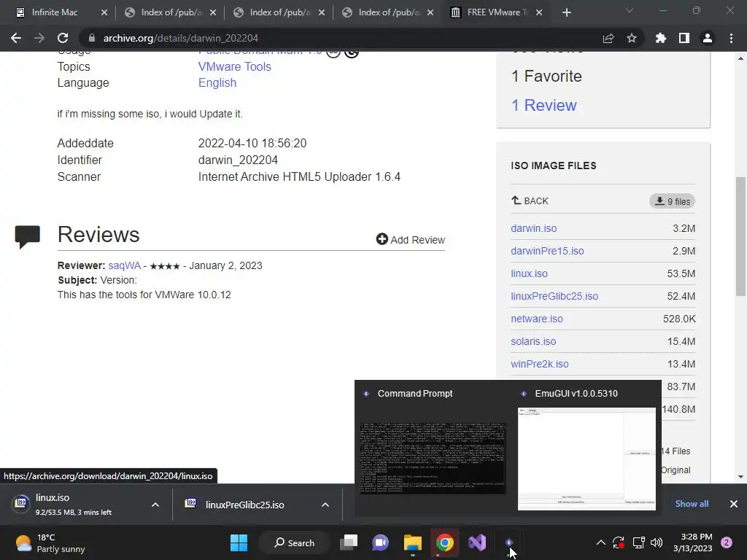Expand linuxPreGlibc25.iso download options chevron
Image resolution: width=747 pixels, height=560 pixels.
[325, 505]
